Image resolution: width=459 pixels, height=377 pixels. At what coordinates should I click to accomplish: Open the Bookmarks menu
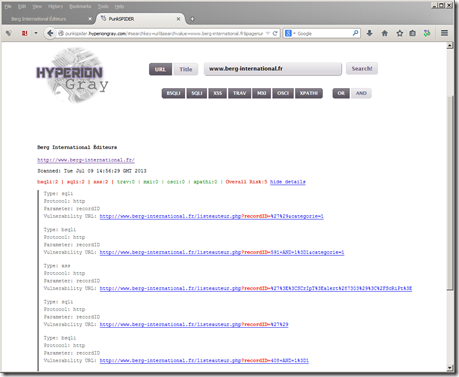(x=80, y=6)
